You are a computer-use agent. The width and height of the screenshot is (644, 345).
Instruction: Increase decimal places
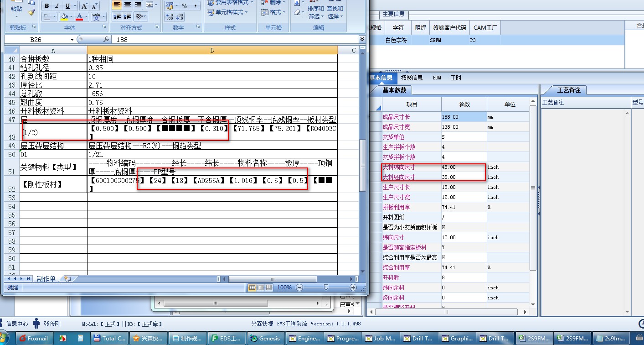(170, 16)
